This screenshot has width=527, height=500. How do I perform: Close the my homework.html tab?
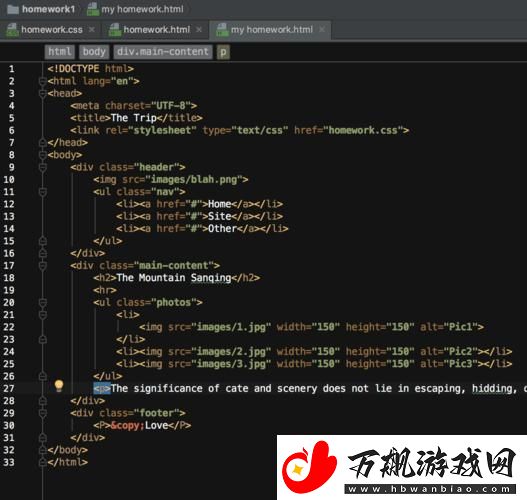[322, 30]
